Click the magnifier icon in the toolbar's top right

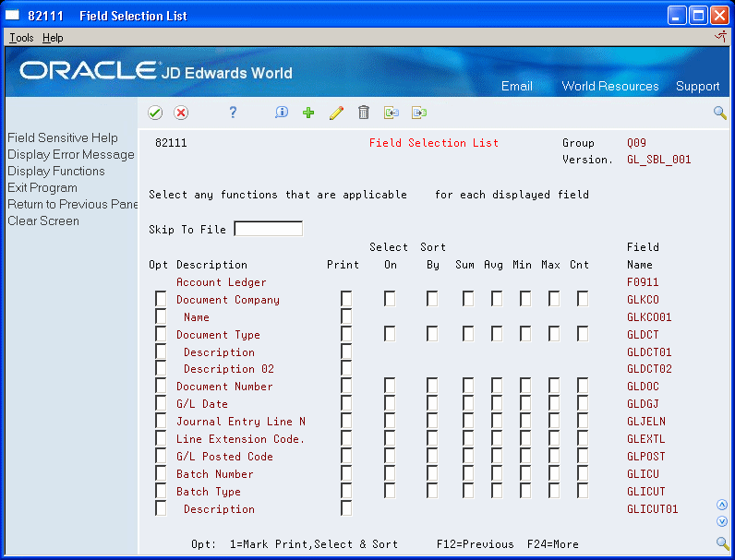pos(720,113)
